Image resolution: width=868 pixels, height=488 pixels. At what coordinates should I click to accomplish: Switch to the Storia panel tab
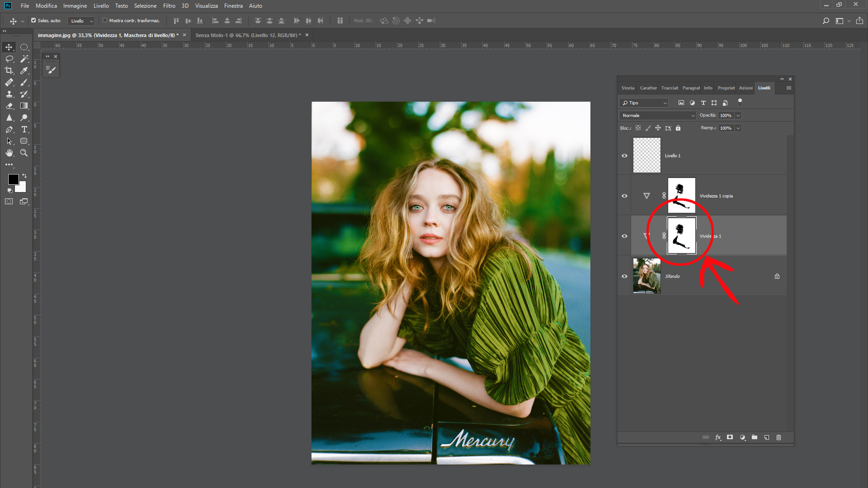coord(627,88)
